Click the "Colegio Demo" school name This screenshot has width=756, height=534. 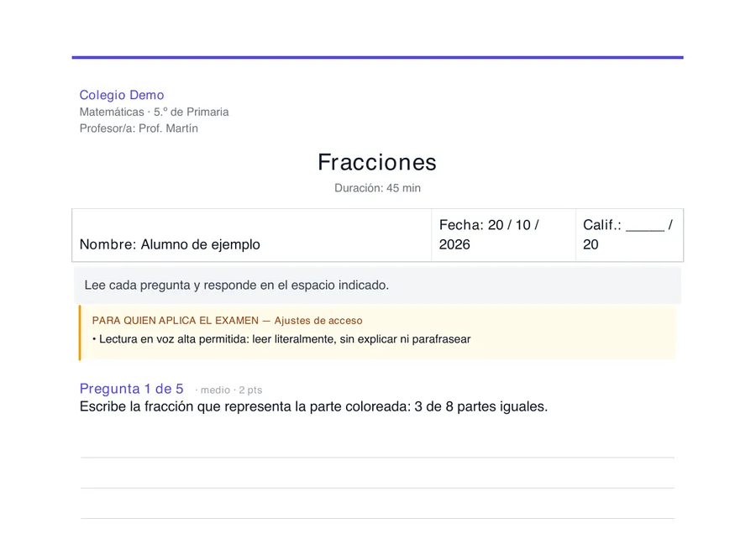click(x=122, y=95)
